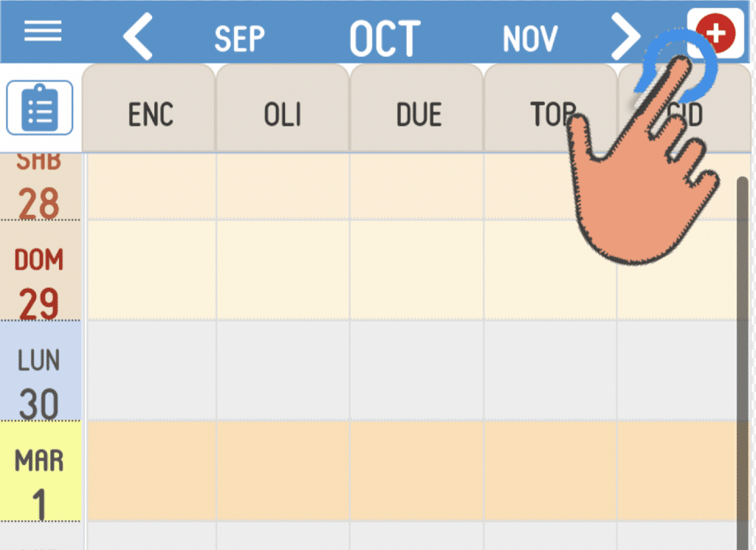Select the SAB 28 day row label
This screenshot has height=550, width=756.
(x=39, y=187)
